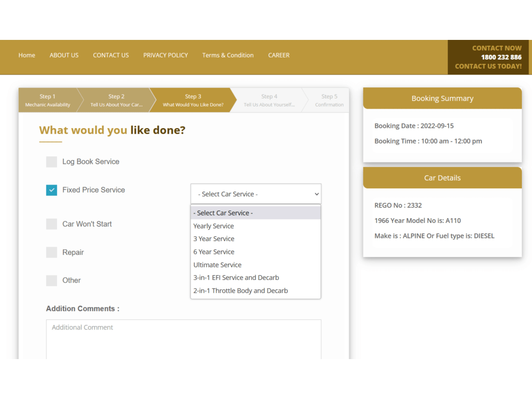Click the Car Won't Start label
This screenshot has height=399, width=532.
[87, 224]
